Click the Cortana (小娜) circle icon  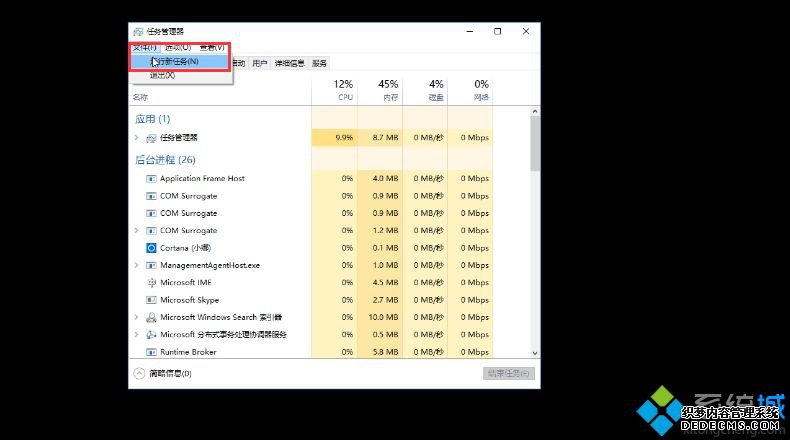tap(151, 248)
